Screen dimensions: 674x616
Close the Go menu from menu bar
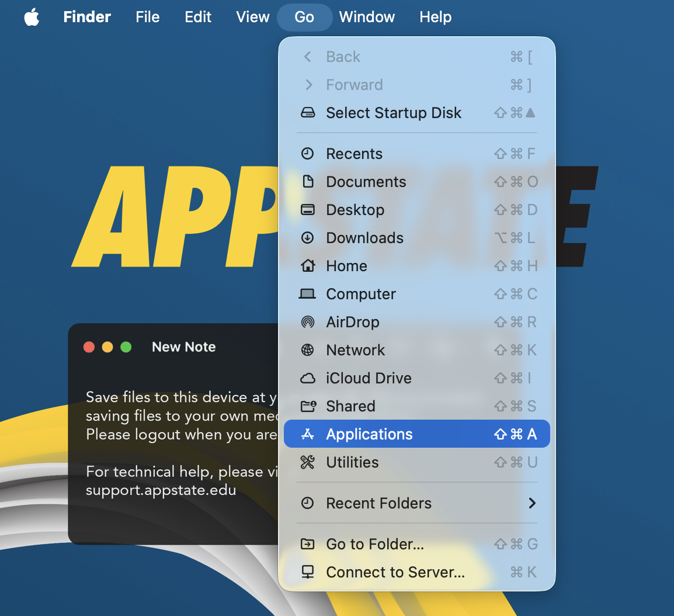(x=304, y=17)
